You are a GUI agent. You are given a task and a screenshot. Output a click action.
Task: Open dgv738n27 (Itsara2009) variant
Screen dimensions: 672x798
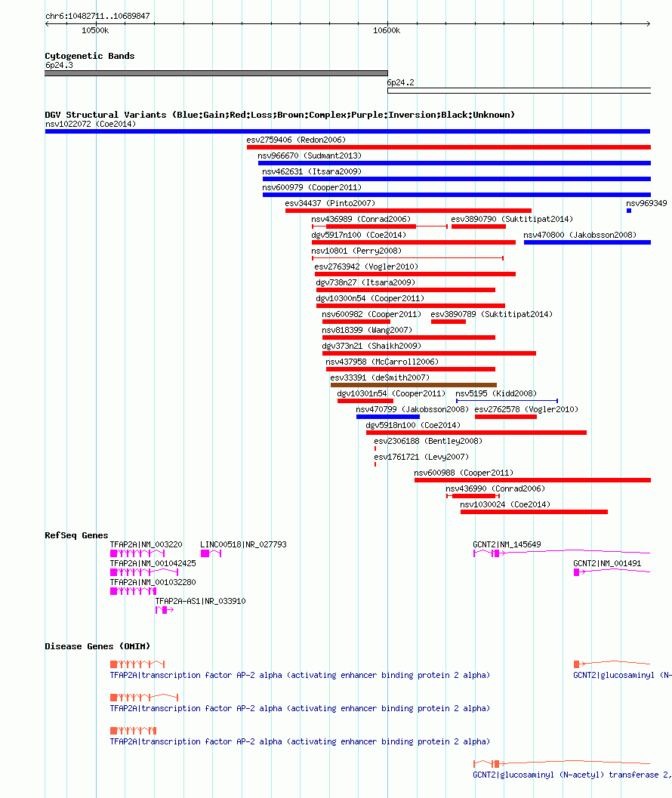click(405, 290)
